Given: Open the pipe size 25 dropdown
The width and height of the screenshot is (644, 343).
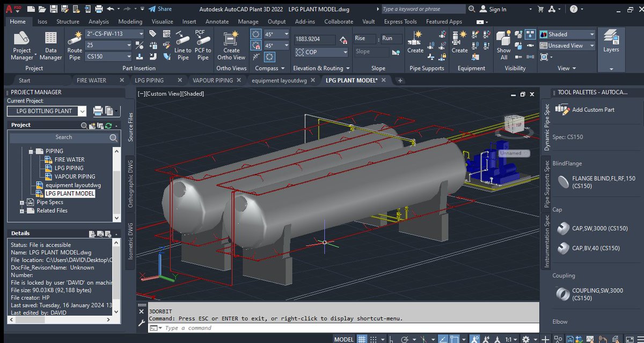Looking at the screenshot, I should [128, 45].
